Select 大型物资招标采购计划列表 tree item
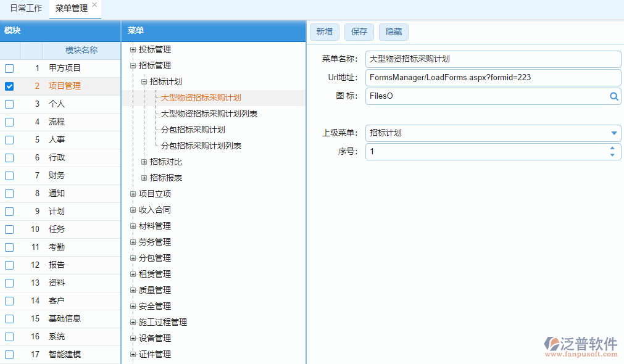624x364 pixels. pos(209,114)
